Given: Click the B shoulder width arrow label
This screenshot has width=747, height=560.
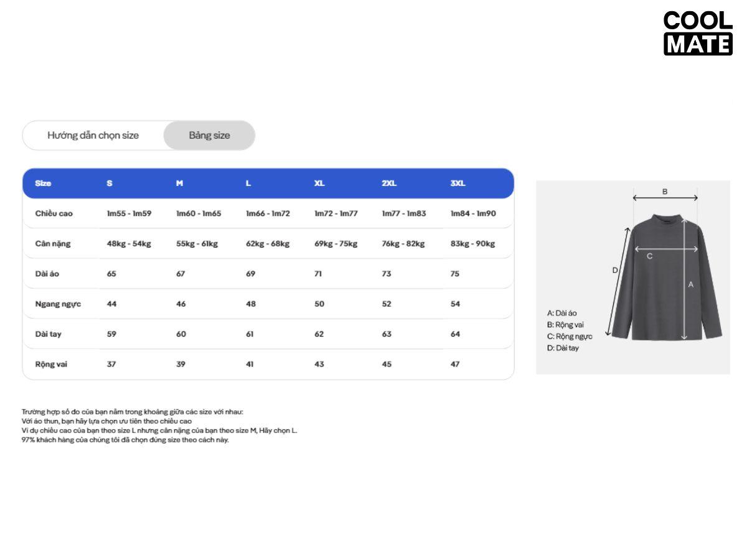Looking at the screenshot, I should point(665,192).
